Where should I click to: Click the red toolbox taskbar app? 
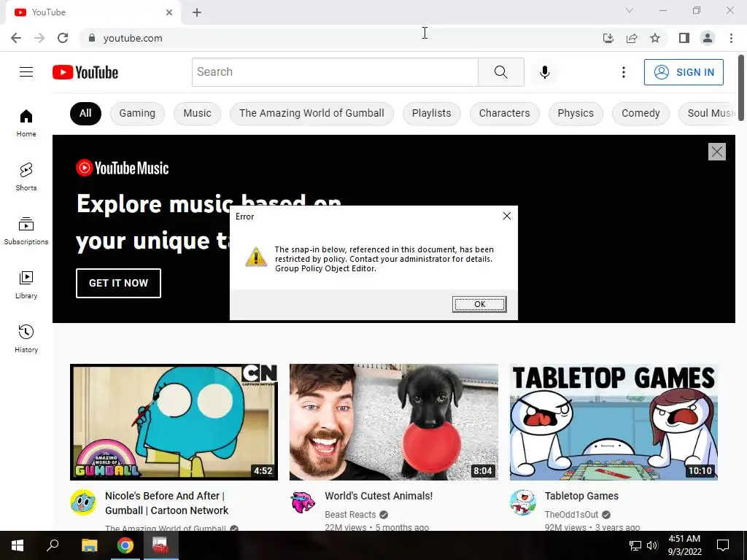(160, 545)
